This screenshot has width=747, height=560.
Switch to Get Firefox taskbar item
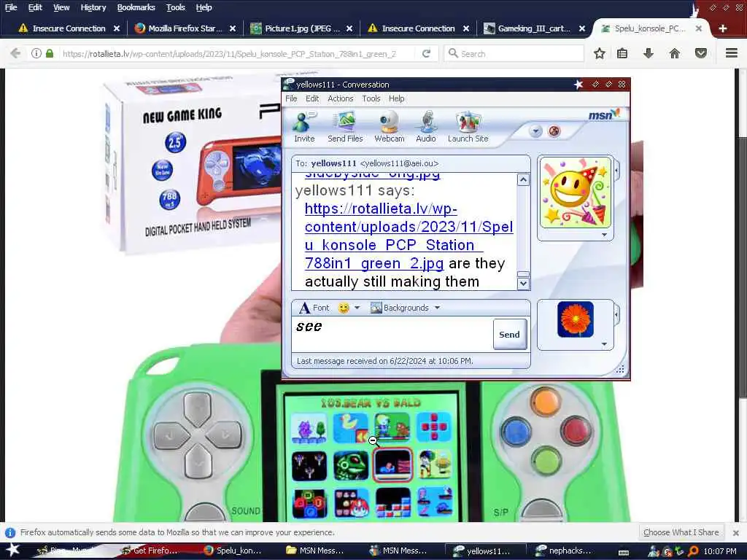click(x=150, y=551)
